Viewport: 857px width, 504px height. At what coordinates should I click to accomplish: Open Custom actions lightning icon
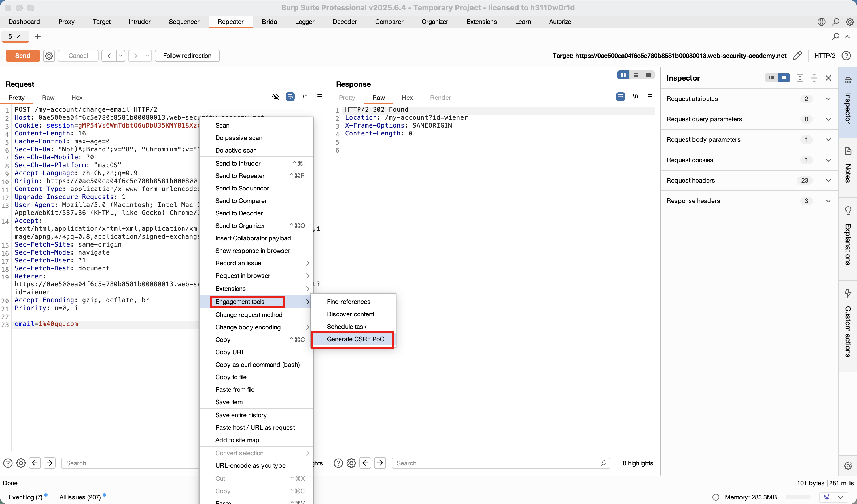848,293
